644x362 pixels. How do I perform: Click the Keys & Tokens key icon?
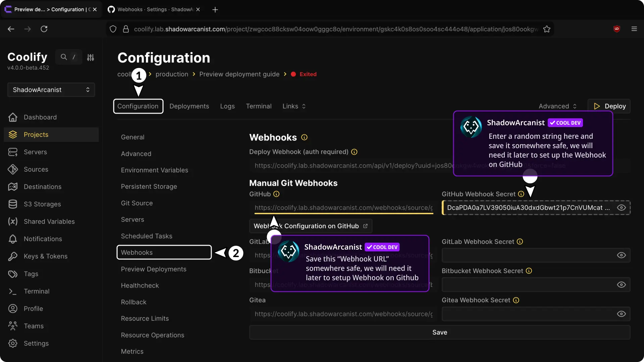pyautogui.click(x=13, y=256)
